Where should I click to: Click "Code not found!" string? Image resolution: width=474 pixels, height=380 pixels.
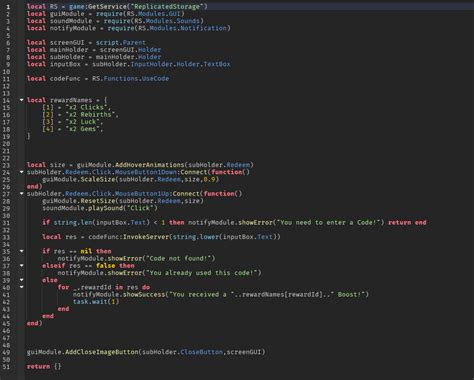(179, 259)
